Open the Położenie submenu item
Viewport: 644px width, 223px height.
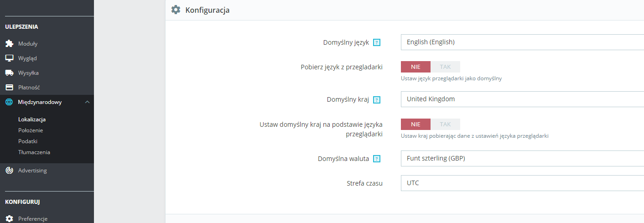[x=31, y=130]
